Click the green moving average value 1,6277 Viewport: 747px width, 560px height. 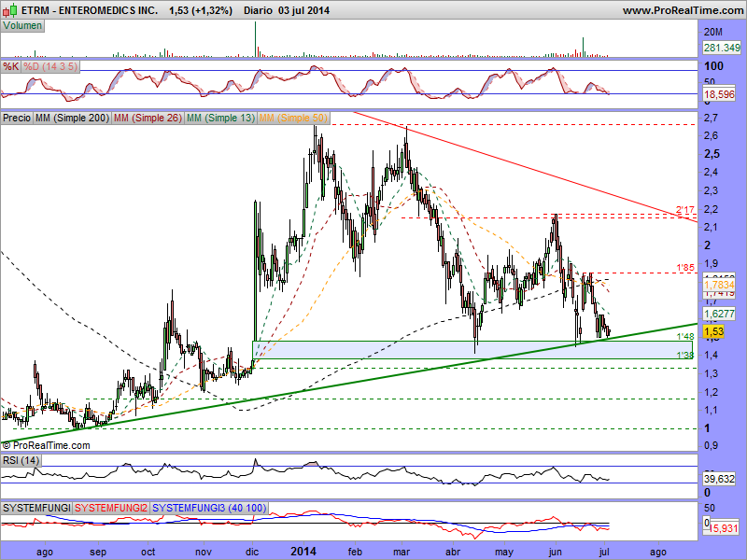(x=719, y=314)
